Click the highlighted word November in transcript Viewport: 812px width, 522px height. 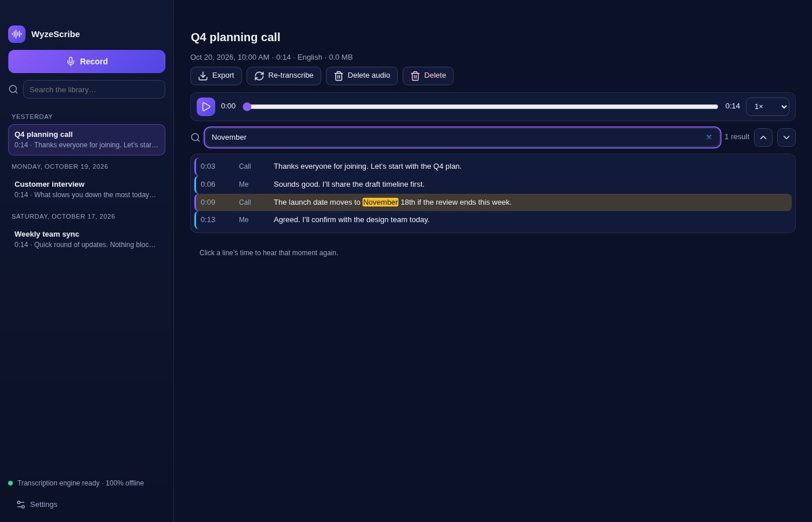click(380, 202)
